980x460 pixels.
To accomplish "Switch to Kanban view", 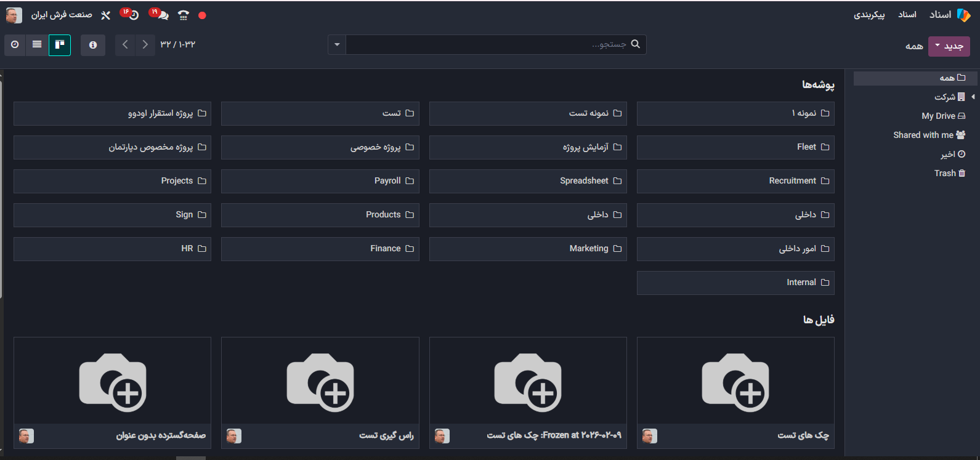I will click(60, 45).
